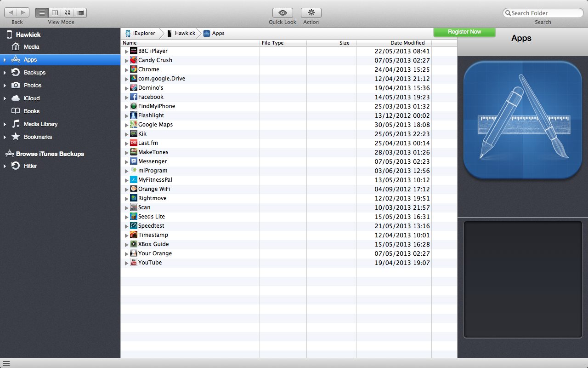Click the miProgram row name
The image size is (588, 368).
point(153,171)
